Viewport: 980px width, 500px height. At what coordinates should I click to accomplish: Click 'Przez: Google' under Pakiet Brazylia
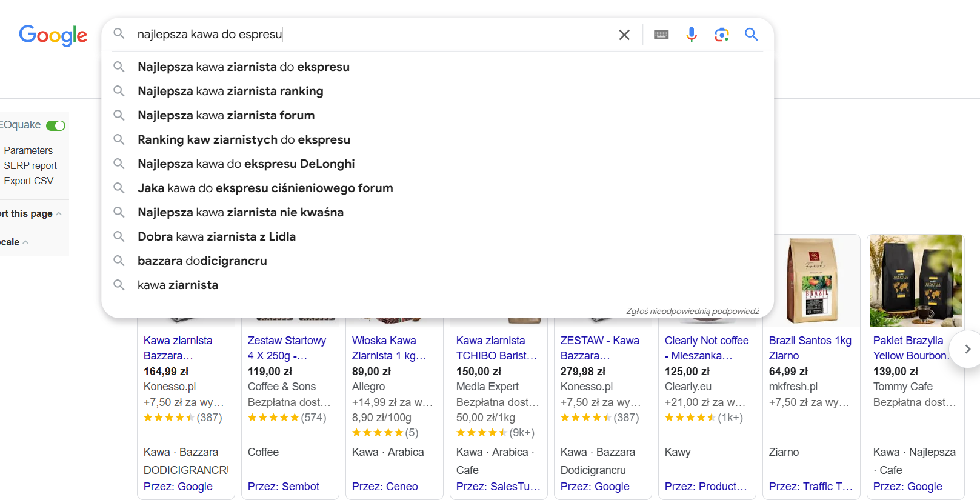908,487
